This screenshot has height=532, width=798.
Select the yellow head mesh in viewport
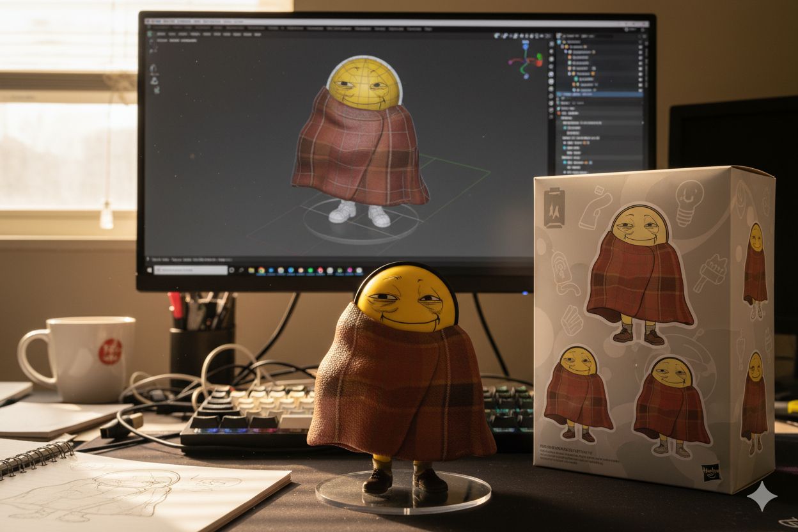click(x=364, y=83)
